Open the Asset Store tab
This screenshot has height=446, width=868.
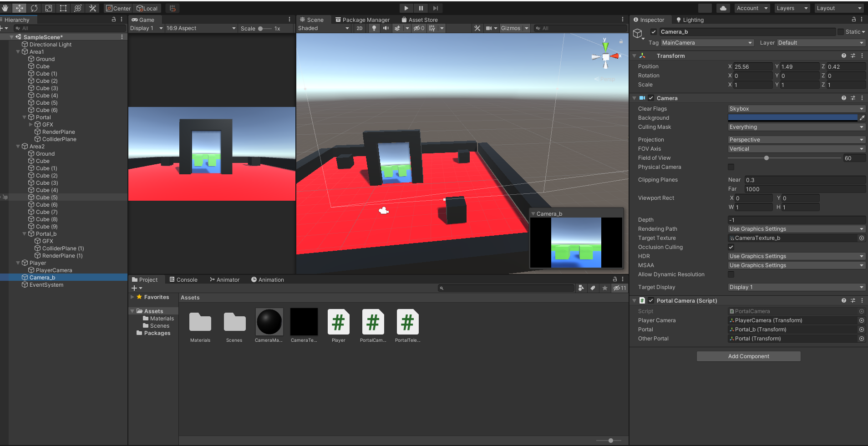[419, 20]
